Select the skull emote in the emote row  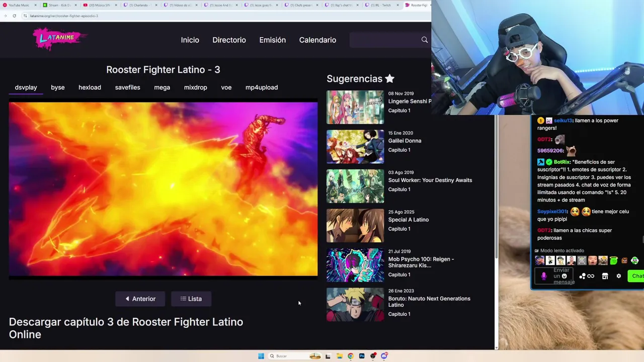pyautogui.click(x=582, y=260)
